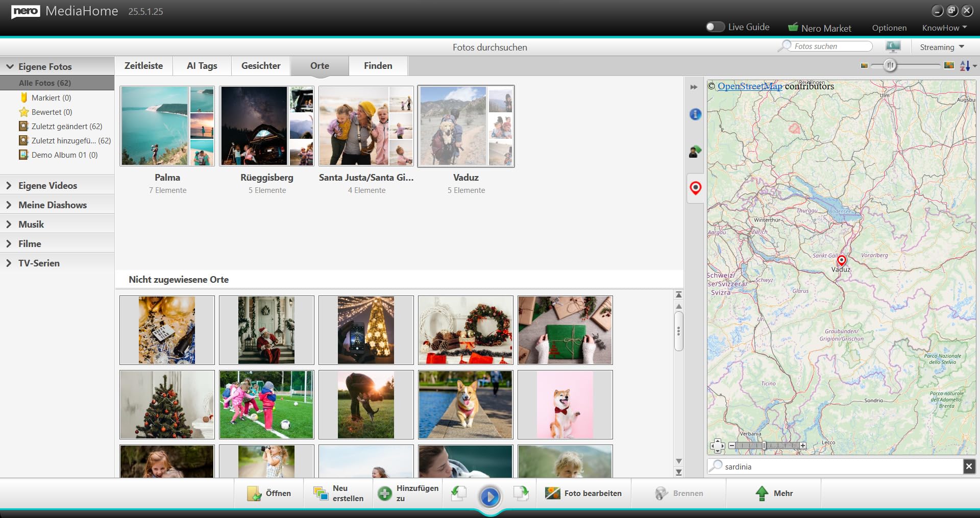Open the Santa Justa place album
980x518 pixels.
[x=366, y=126]
